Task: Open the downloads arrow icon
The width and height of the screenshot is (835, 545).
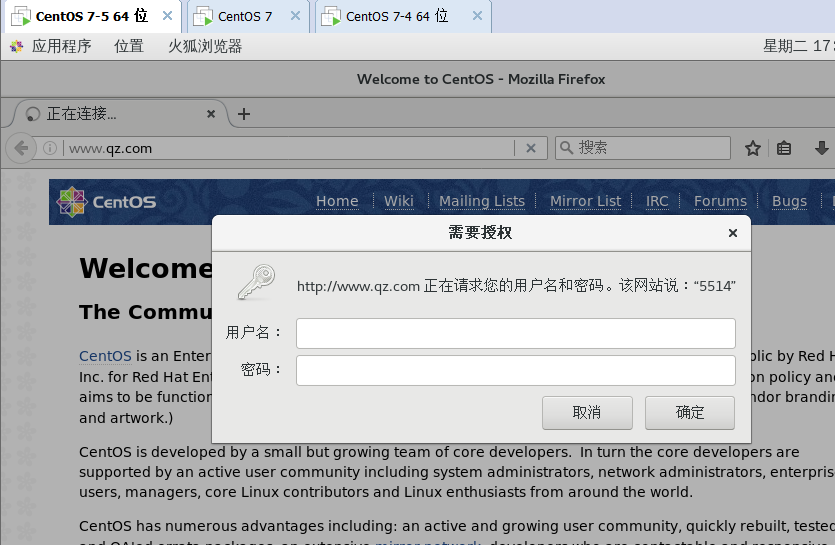Action: (x=822, y=148)
